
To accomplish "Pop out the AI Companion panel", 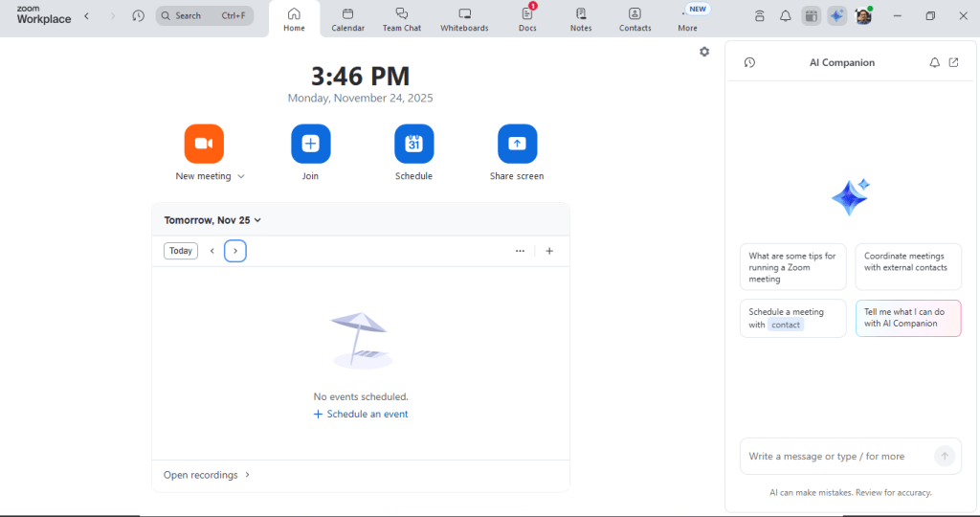I will (954, 62).
